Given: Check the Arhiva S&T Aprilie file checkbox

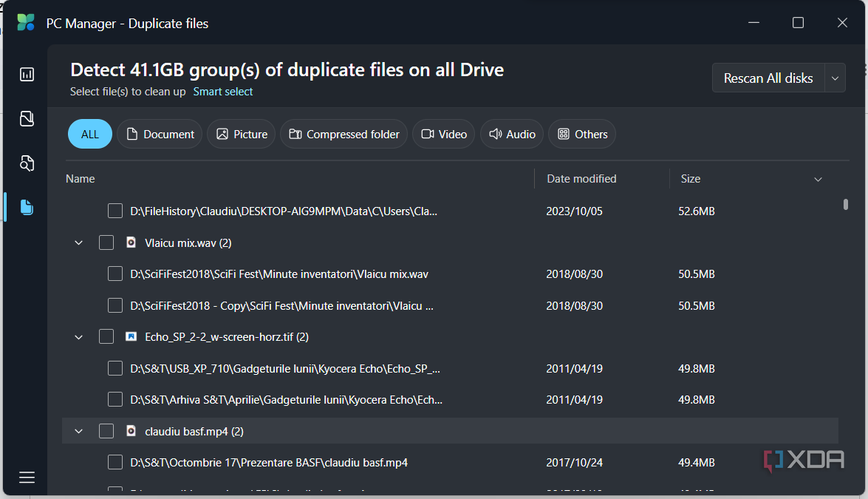Looking at the screenshot, I should (115, 399).
